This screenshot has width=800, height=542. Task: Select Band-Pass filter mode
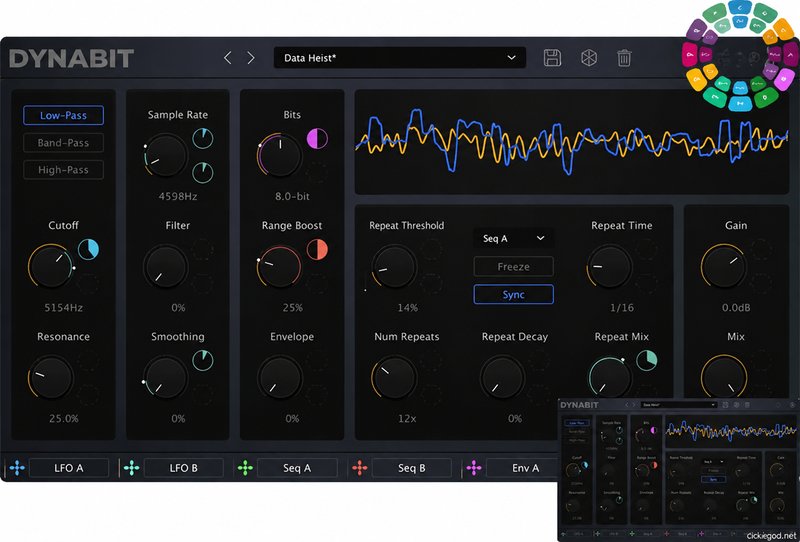click(63, 143)
